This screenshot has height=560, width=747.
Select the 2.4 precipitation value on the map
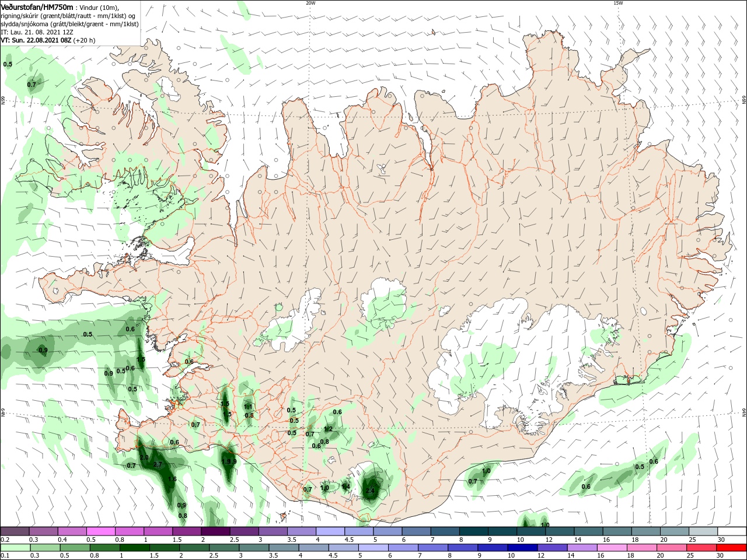click(370, 491)
